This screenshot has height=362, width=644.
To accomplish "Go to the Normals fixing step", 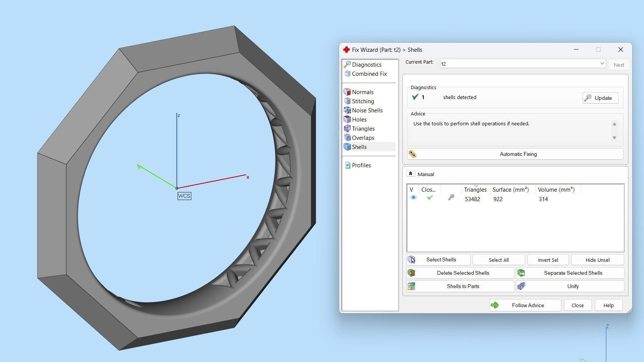I will point(359,92).
